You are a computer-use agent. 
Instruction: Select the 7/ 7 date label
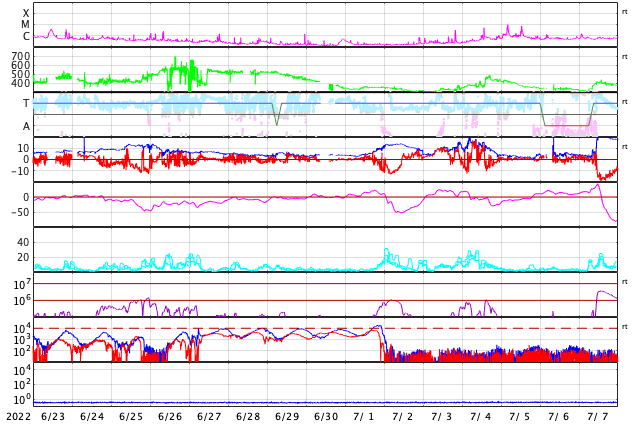click(598, 417)
